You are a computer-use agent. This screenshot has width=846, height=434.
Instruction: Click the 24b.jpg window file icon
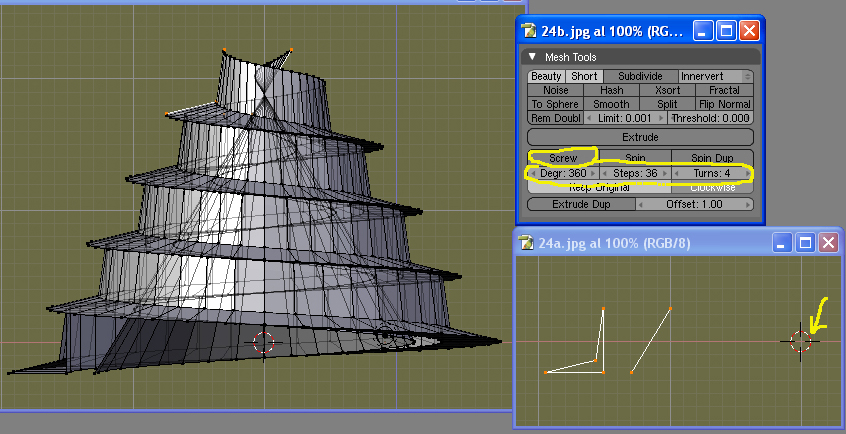coord(529,31)
